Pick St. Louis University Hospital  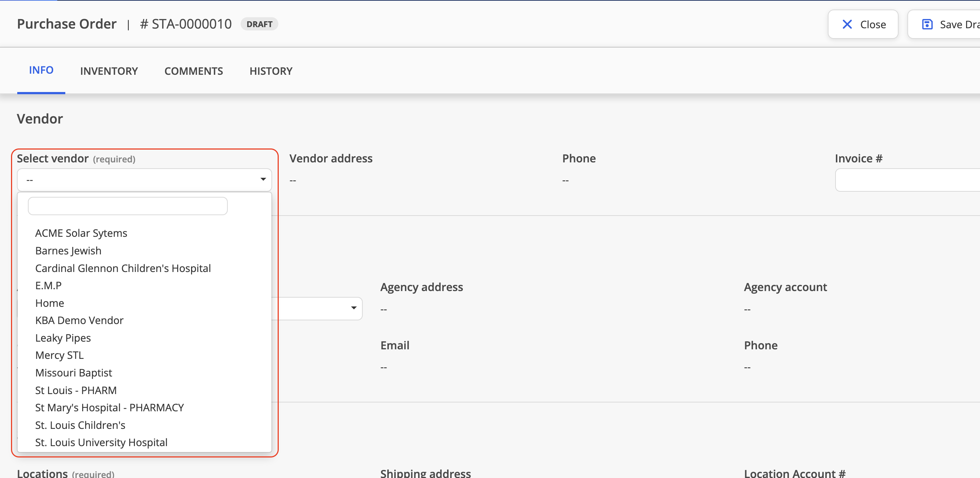101,442
